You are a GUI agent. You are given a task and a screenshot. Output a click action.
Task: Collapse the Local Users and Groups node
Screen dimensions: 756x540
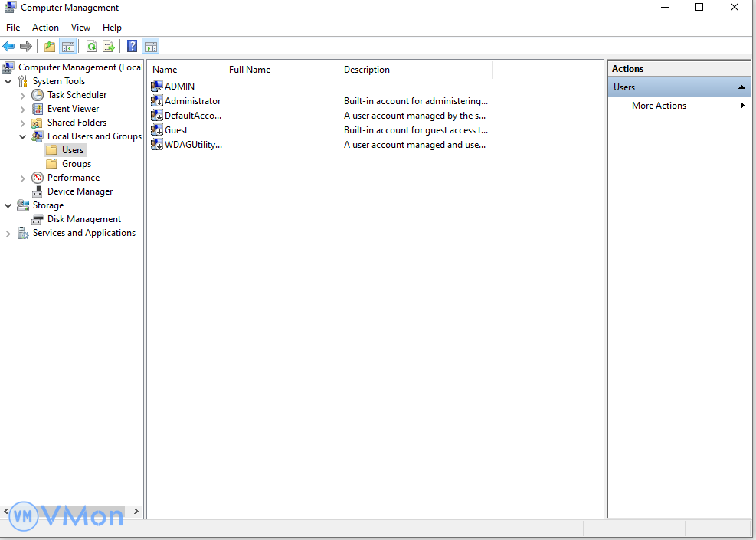point(22,137)
